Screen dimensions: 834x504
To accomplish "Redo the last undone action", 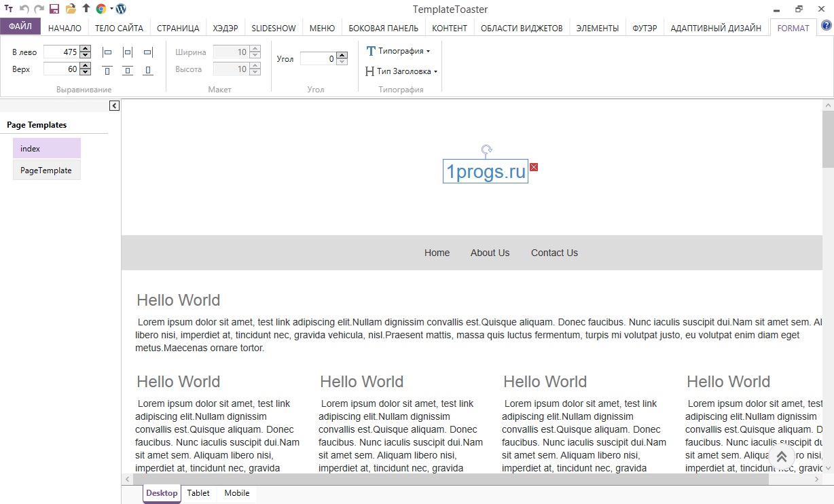I will (39, 9).
